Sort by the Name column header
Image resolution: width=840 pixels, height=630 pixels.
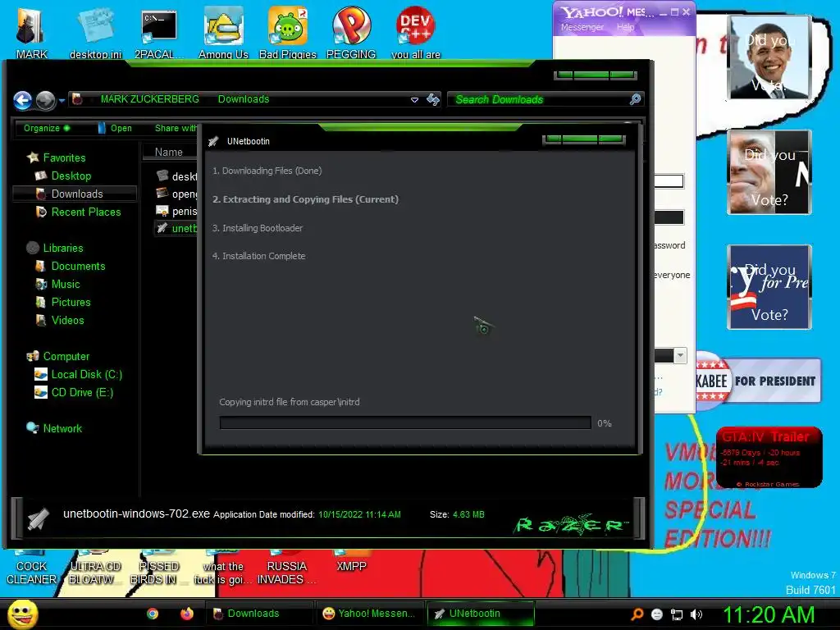169,152
